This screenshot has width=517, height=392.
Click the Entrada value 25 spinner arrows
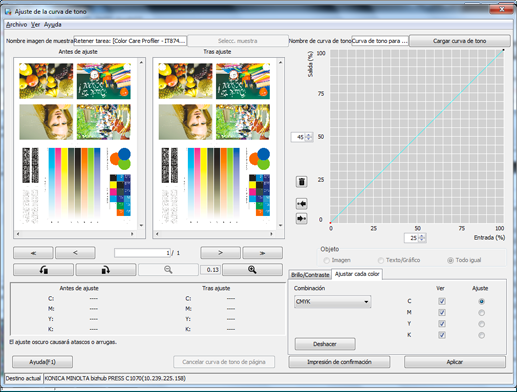coord(422,238)
